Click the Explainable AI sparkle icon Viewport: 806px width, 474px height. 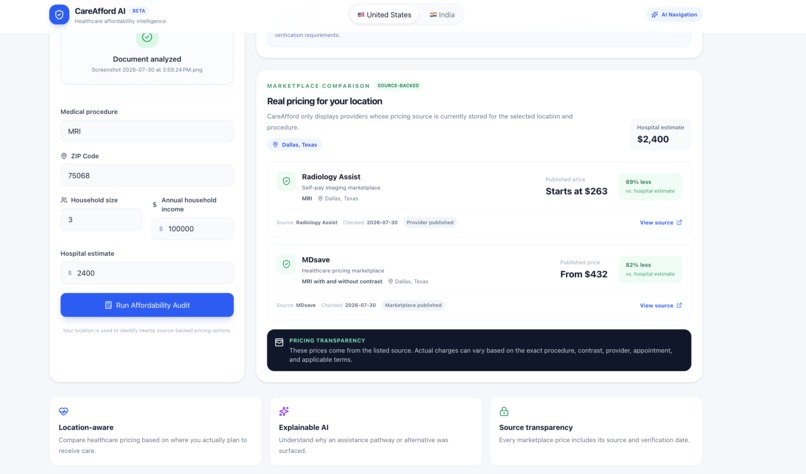[284, 411]
